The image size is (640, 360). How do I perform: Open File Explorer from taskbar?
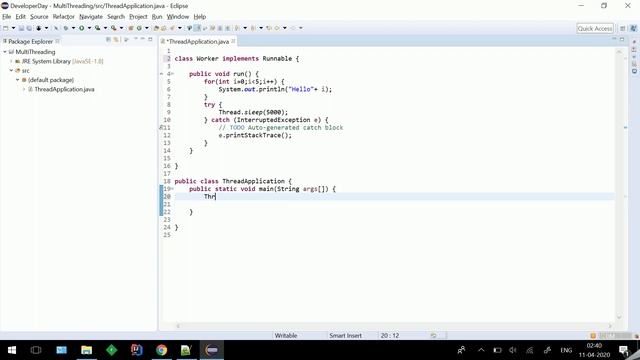87,350
